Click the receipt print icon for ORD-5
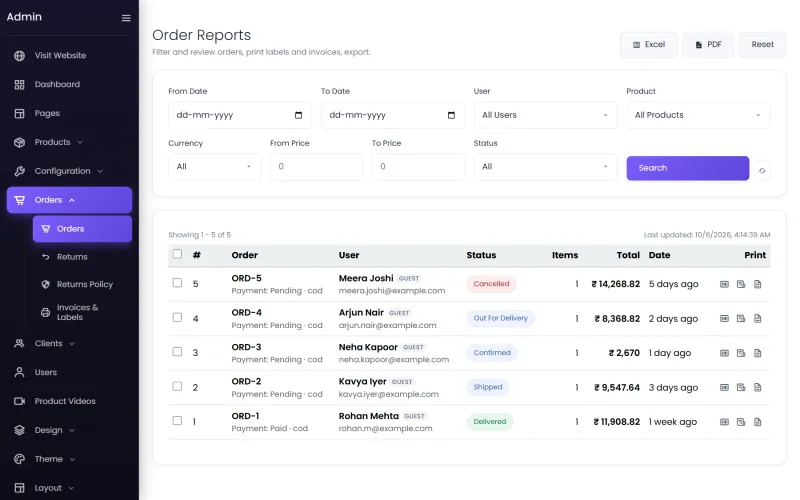 click(x=741, y=284)
